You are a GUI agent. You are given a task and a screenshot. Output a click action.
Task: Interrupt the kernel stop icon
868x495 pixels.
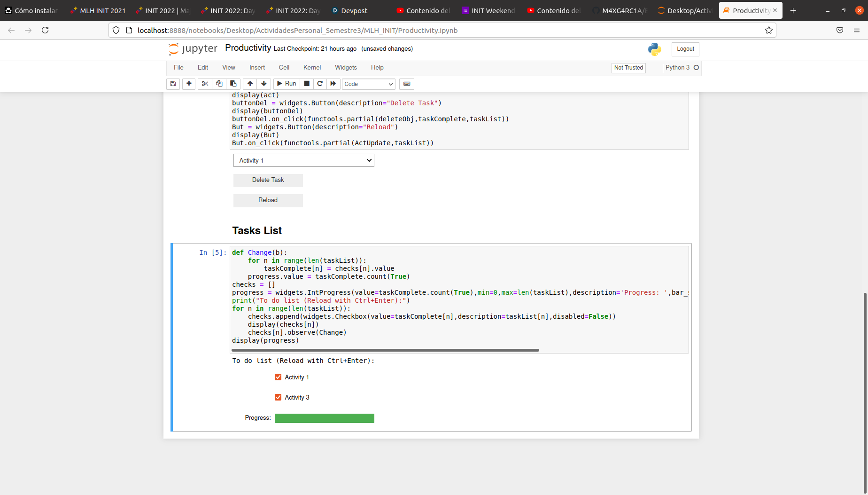tap(307, 84)
